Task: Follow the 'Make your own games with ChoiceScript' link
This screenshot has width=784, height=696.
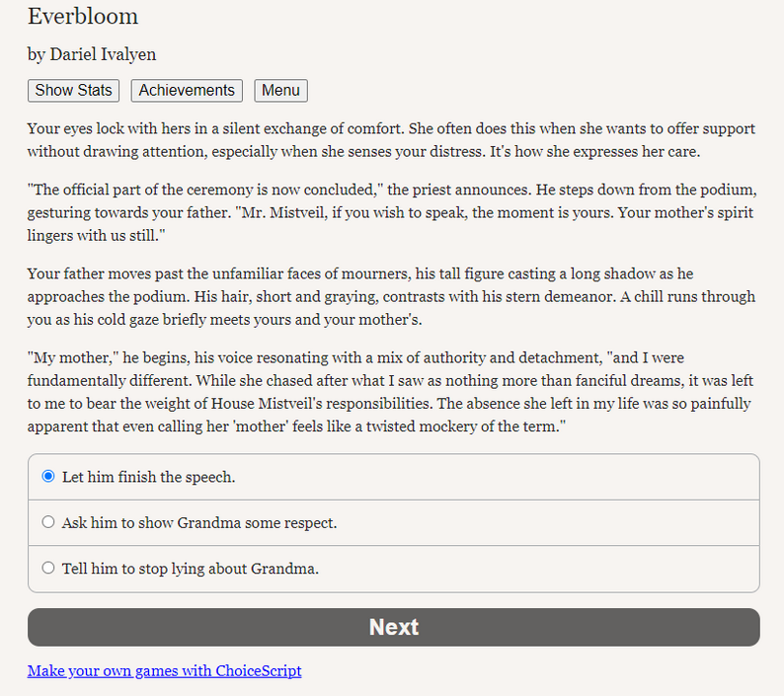Action: coord(164,671)
